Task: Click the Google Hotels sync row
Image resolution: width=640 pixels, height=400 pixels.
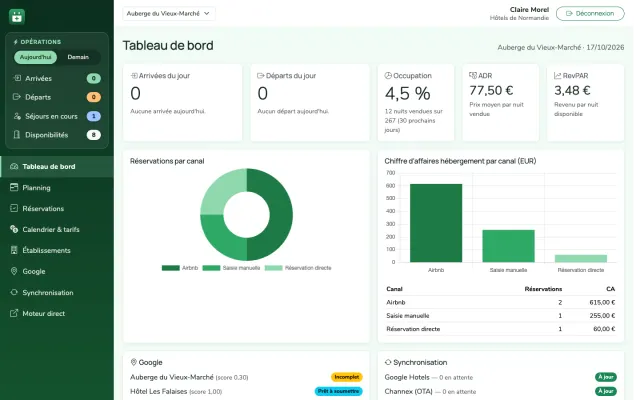Action: point(500,377)
